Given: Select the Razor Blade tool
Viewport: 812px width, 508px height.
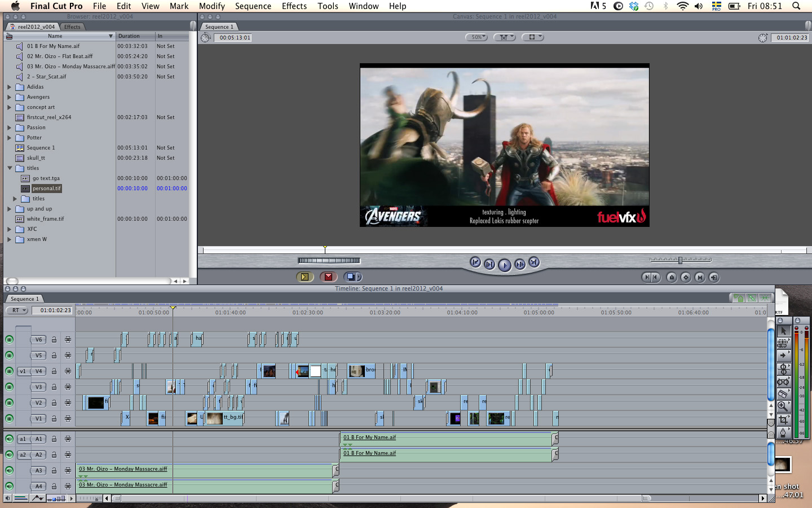Looking at the screenshot, I should [783, 394].
